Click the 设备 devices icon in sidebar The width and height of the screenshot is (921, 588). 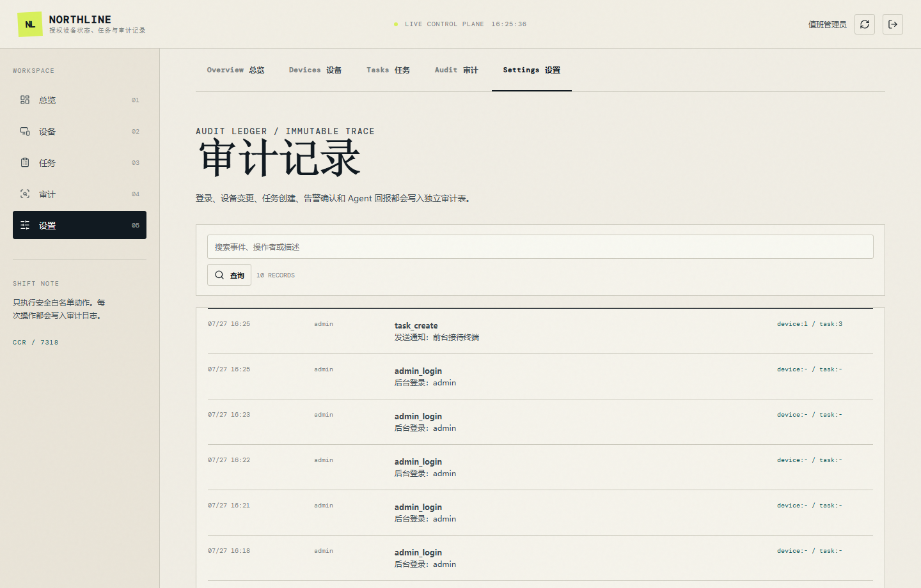pos(25,131)
